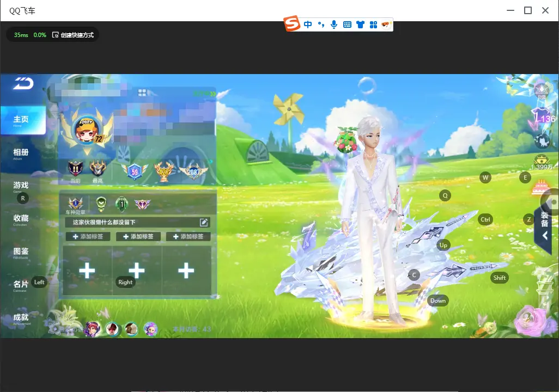Click the signature text 这家伙很懒什么都没留下
The height and width of the screenshot is (392, 559).
[x=104, y=222]
